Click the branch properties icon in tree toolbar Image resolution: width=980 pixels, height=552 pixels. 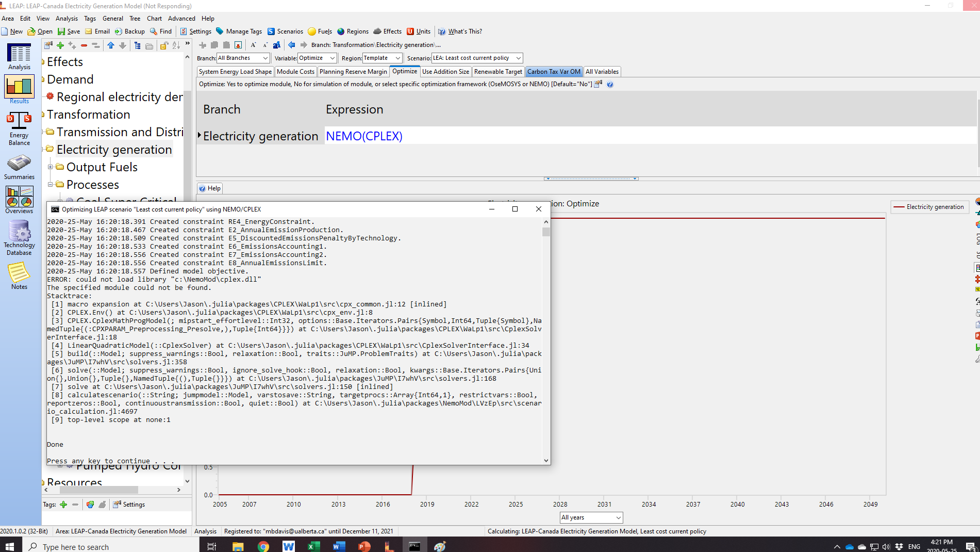click(x=48, y=45)
